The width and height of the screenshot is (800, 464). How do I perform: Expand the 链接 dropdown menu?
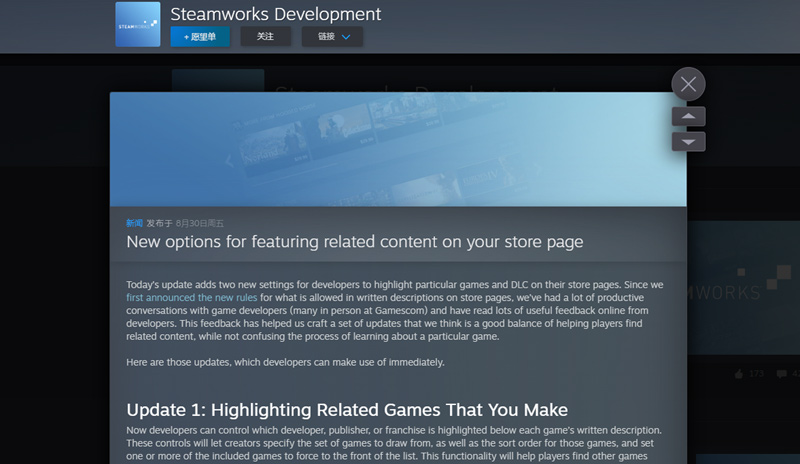pos(332,37)
